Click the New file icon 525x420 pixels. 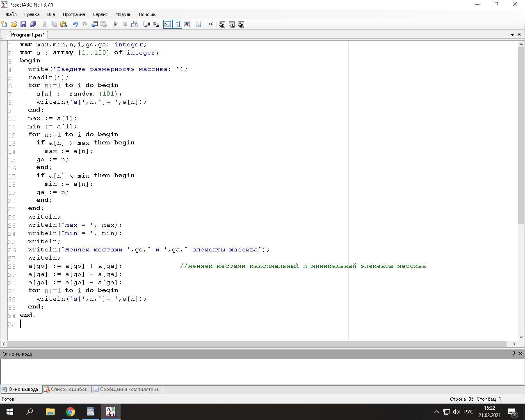[x=5, y=25]
